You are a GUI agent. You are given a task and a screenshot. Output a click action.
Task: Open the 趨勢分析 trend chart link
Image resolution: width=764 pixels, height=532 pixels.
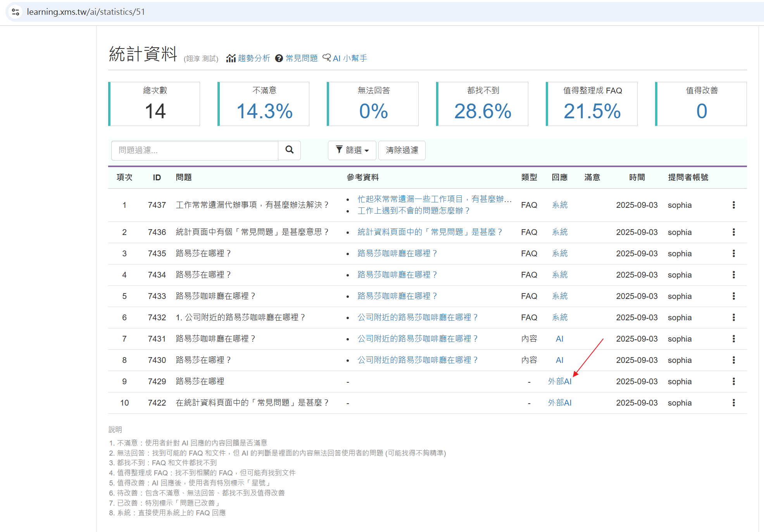[248, 58]
